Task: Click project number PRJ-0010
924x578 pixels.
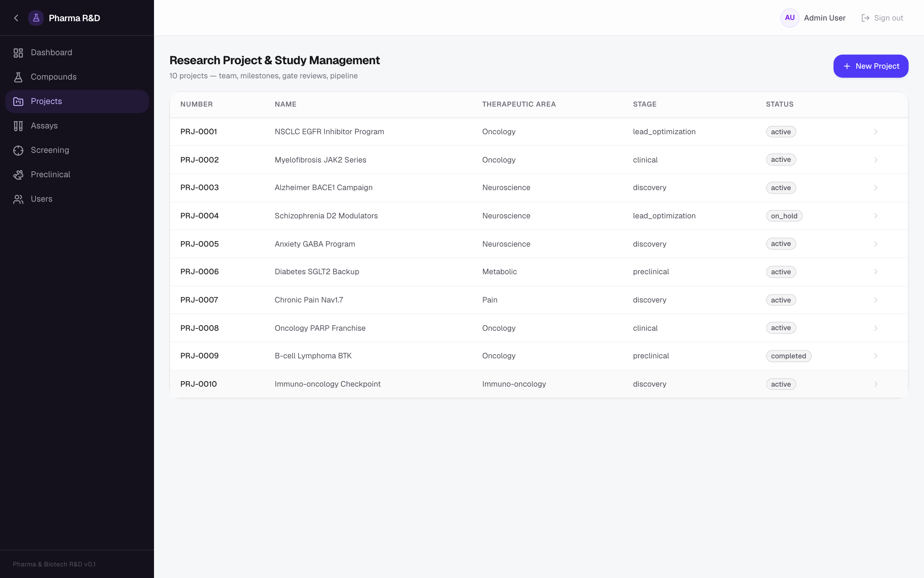Action: click(199, 384)
